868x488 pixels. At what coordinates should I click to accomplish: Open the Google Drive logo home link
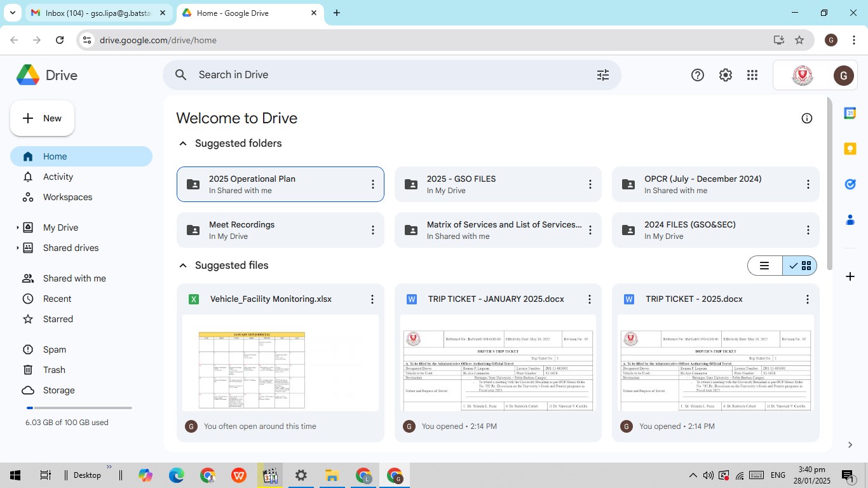pos(47,75)
